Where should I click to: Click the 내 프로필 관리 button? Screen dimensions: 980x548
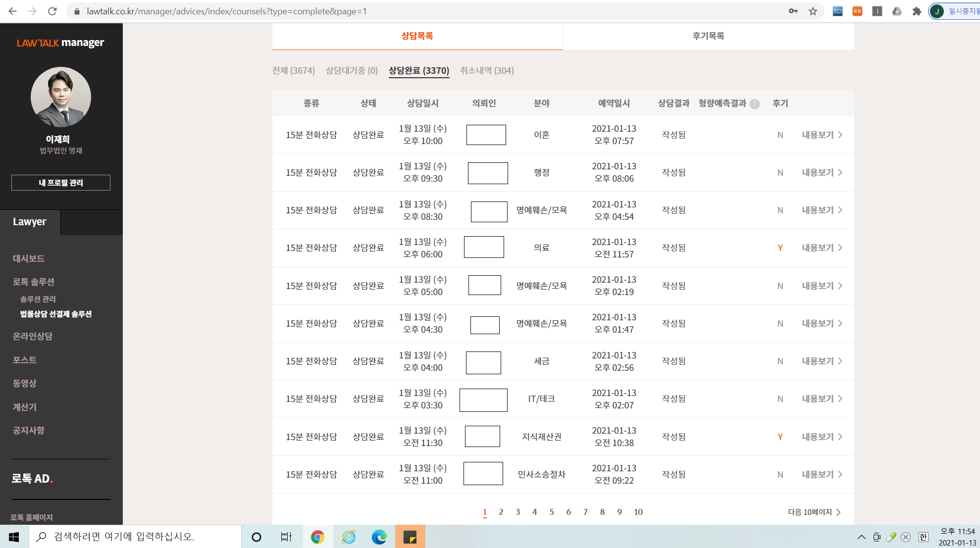pyautogui.click(x=61, y=183)
